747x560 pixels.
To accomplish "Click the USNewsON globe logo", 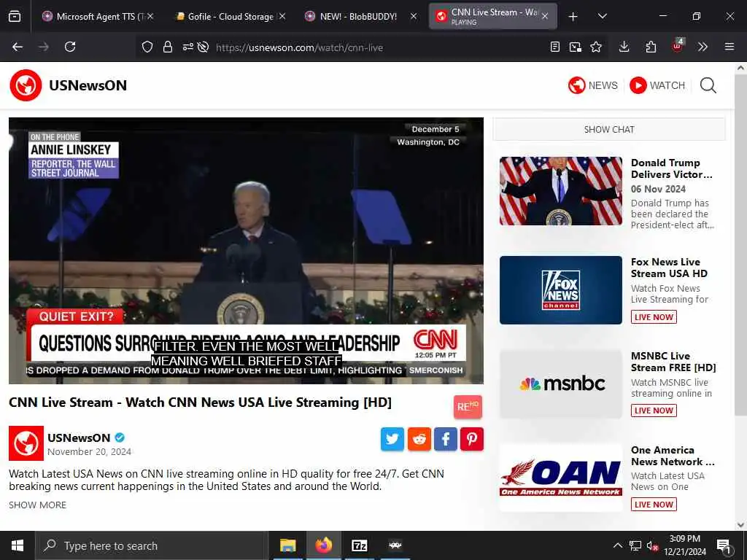I will [x=26, y=85].
